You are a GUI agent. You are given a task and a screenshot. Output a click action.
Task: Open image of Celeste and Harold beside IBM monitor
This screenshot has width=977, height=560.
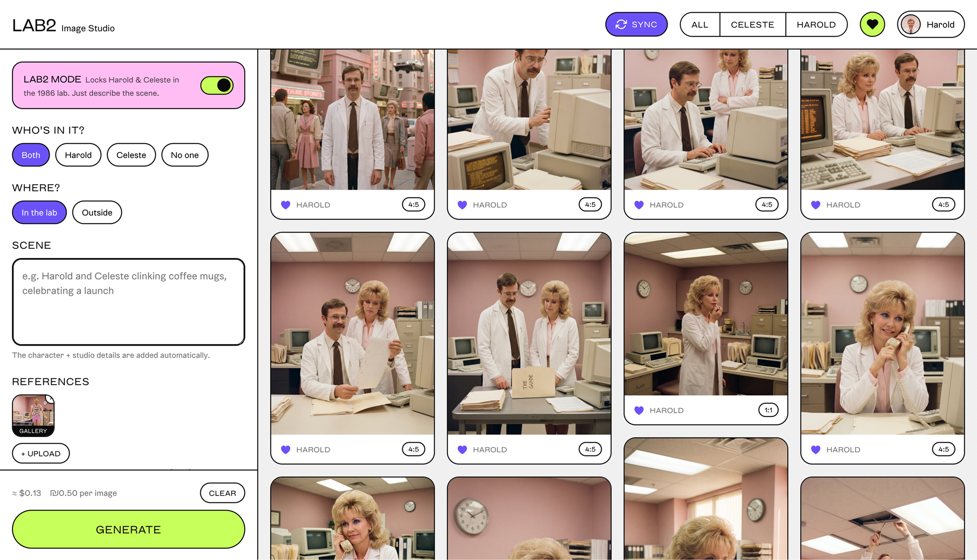point(882,119)
